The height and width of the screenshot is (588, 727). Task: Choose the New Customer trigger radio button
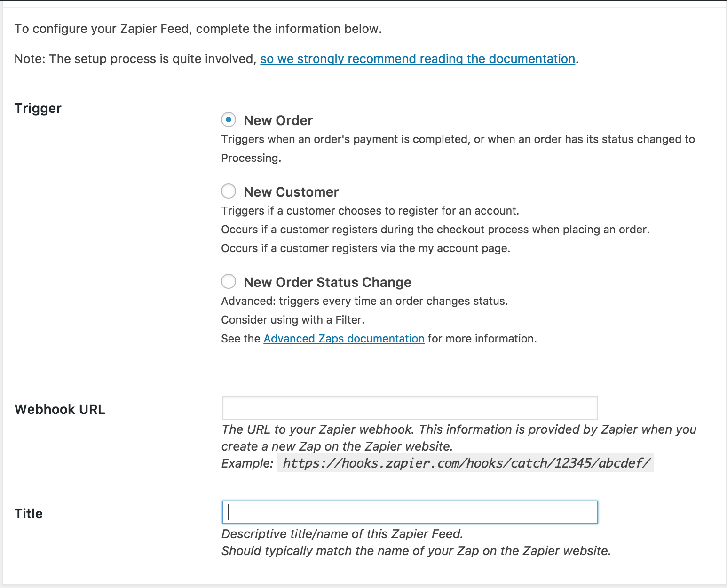[229, 191]
